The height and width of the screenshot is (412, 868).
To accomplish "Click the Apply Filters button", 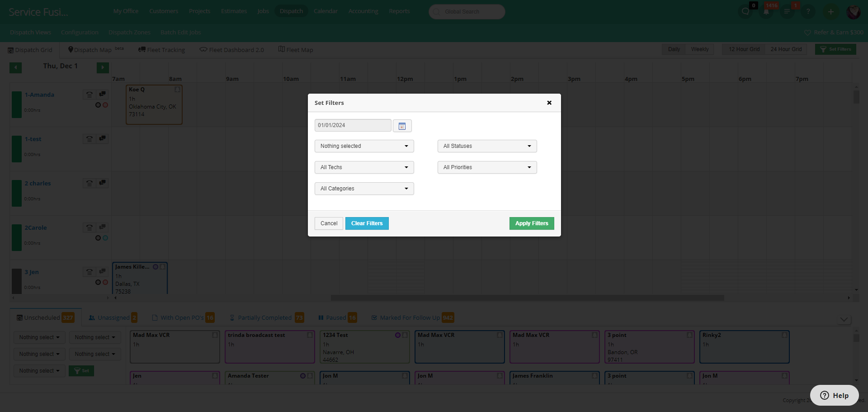I will [532, 223].
